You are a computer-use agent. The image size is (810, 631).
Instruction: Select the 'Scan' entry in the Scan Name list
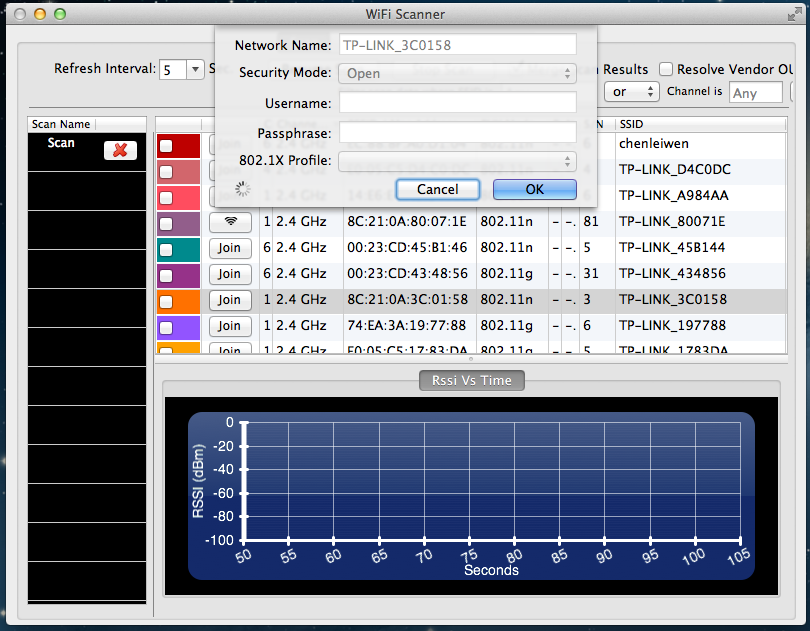[61, 143]
